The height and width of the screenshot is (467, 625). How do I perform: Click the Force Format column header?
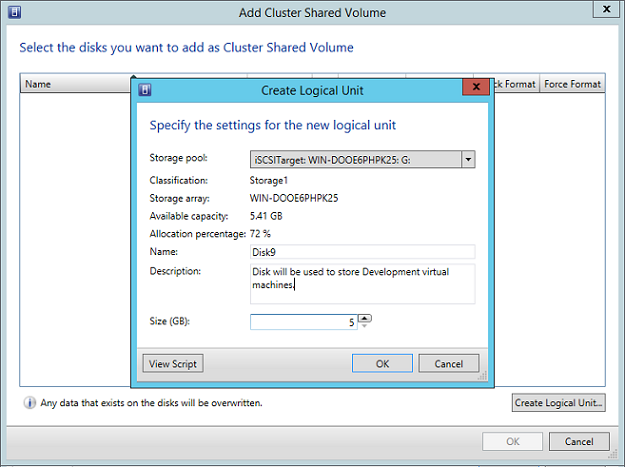tap(572, 84)
